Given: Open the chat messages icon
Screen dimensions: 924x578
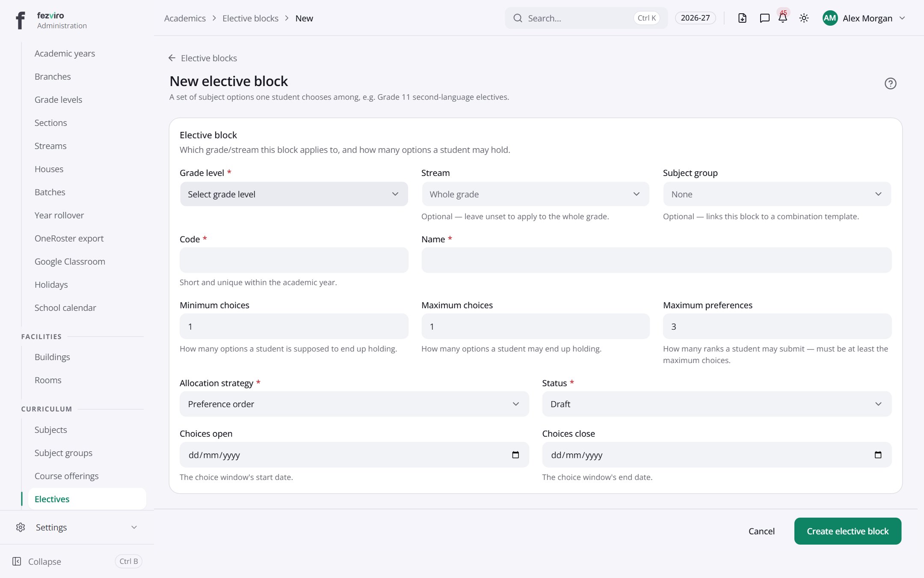Looking at the screenshot, I should click(764, 18).
